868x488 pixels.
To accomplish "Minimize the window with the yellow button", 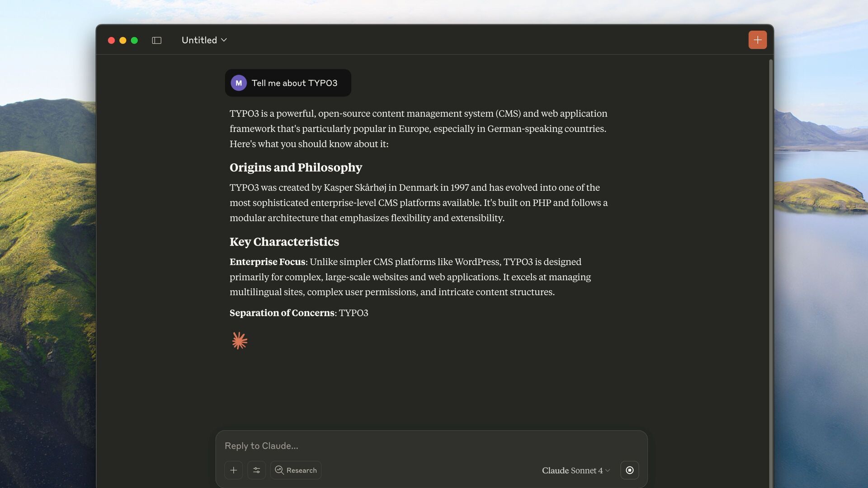I will point(123,40).
